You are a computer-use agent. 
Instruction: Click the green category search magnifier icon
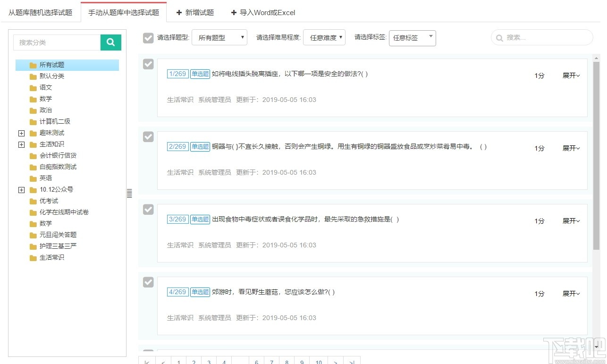coord(110,42)
